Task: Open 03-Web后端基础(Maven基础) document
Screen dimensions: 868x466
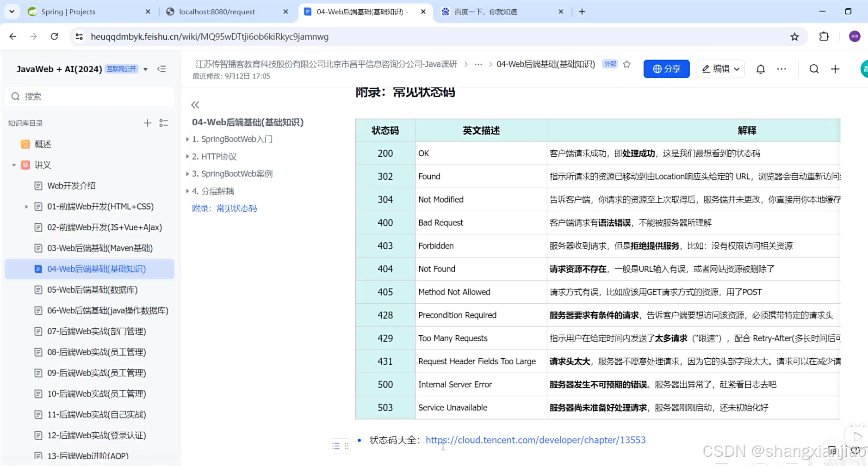Action: tap(100, 248)
